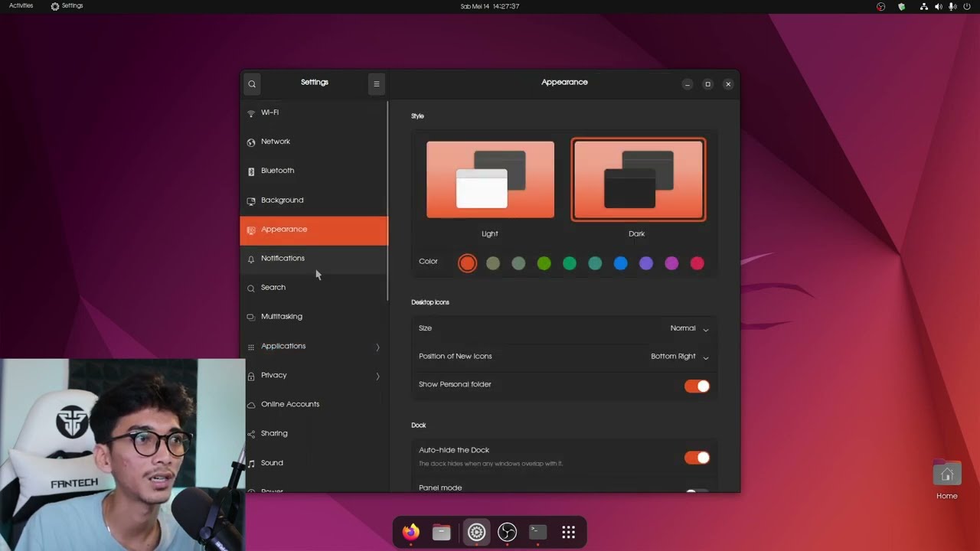Select the Dark style thumbnail
Viewport: 980px width, 551px height.
[x=638, y=180]
